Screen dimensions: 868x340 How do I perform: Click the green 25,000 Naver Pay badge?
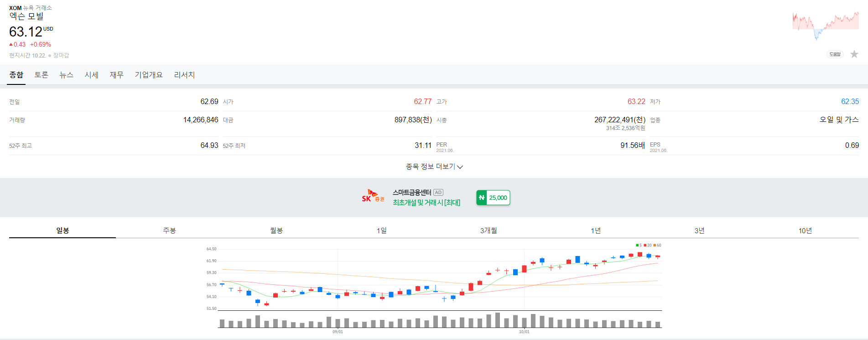[x=493, y=198]
